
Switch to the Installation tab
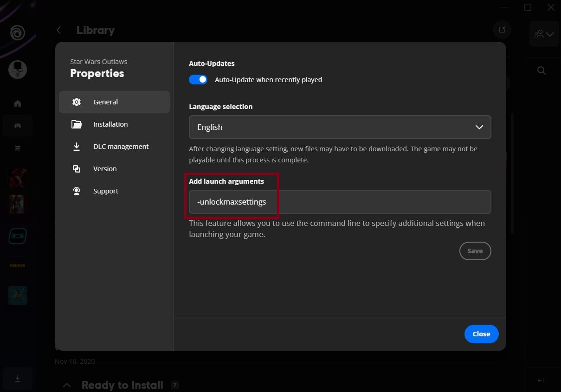[x=114, y=124]
